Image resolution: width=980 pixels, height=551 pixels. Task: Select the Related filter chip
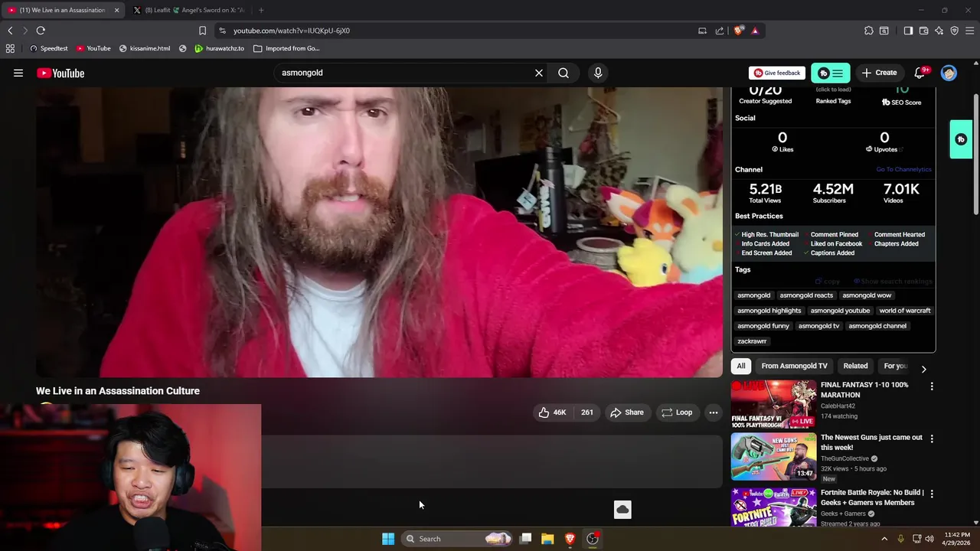click(x=855, y=366)
